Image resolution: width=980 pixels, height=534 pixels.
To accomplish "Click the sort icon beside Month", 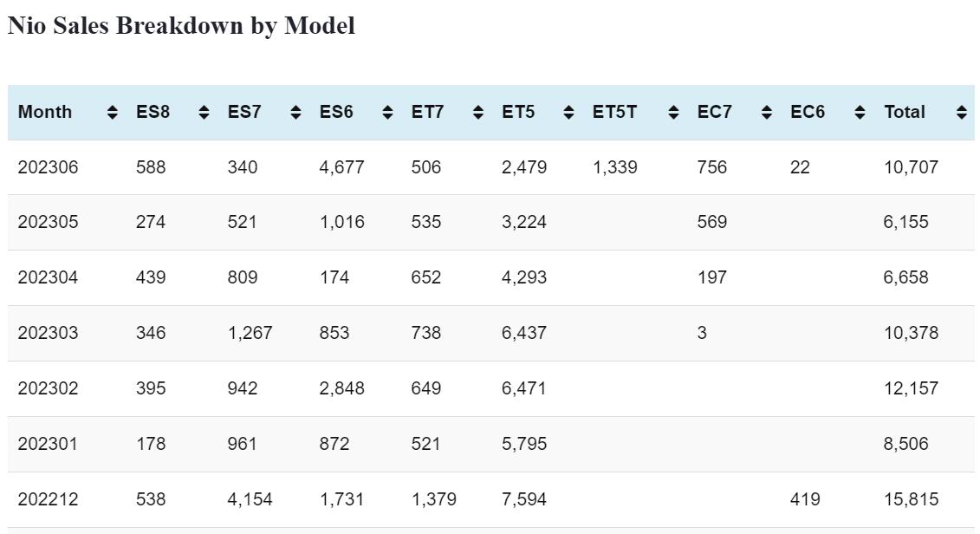I will click(x=113, y=113).
